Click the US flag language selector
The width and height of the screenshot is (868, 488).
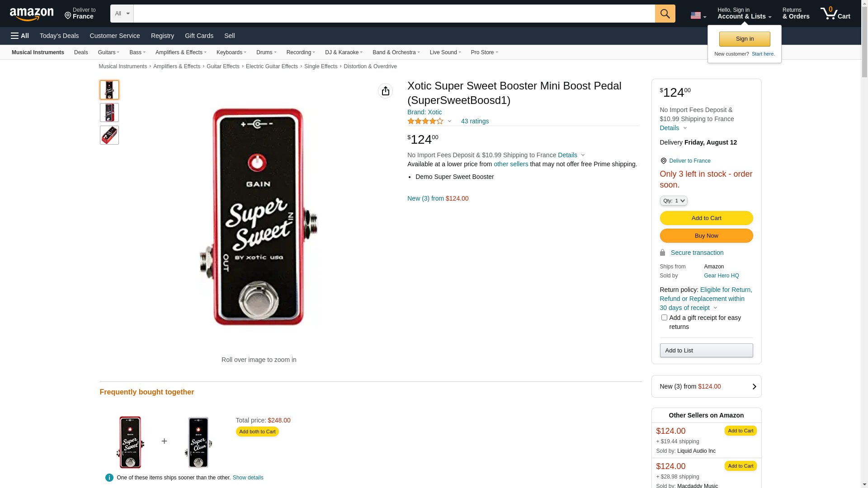pyautogui.click(x=698, y=16)
